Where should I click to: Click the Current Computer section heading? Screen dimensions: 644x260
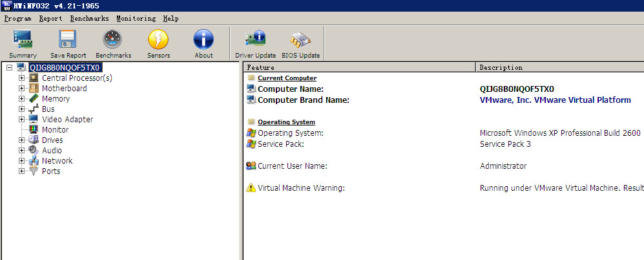pos(287,78)
